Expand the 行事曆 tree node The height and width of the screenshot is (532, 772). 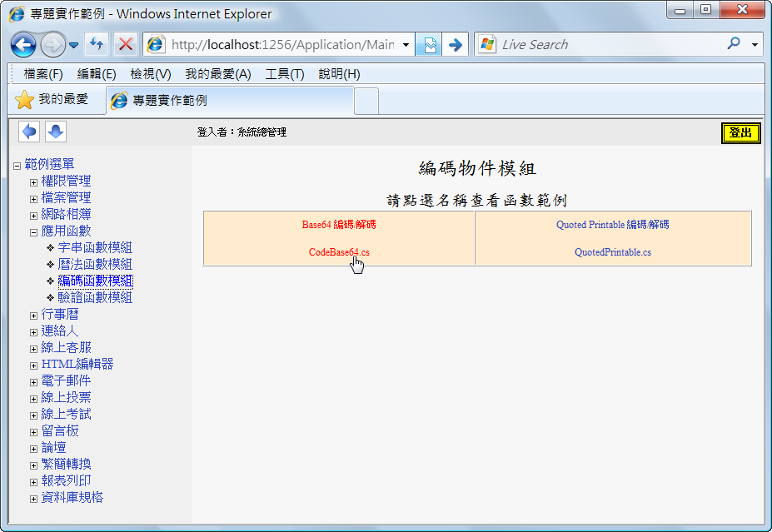(33, 316)
